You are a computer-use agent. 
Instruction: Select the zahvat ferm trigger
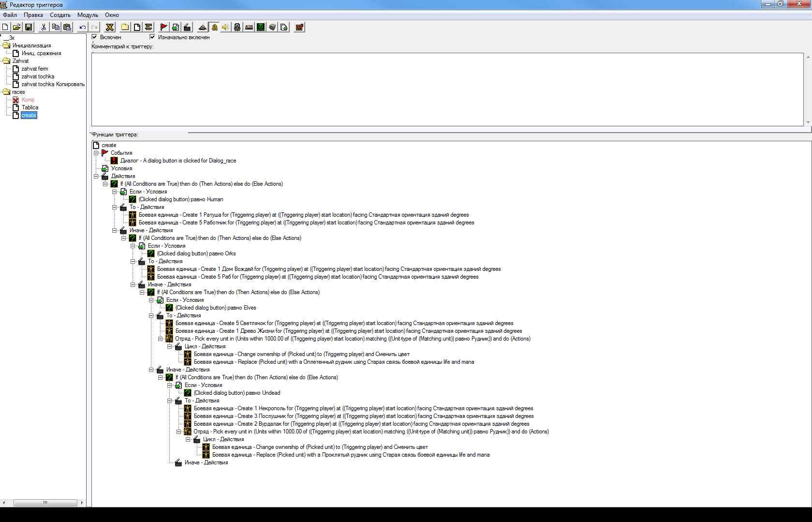point(35,69)
